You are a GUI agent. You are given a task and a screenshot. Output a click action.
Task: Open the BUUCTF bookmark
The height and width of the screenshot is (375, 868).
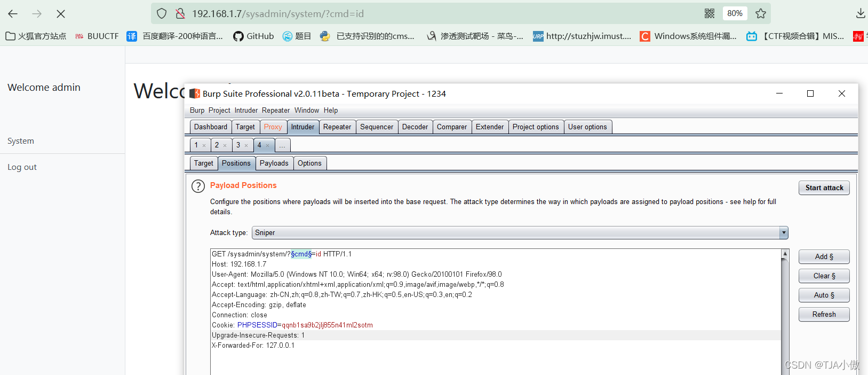click(97, 36)
